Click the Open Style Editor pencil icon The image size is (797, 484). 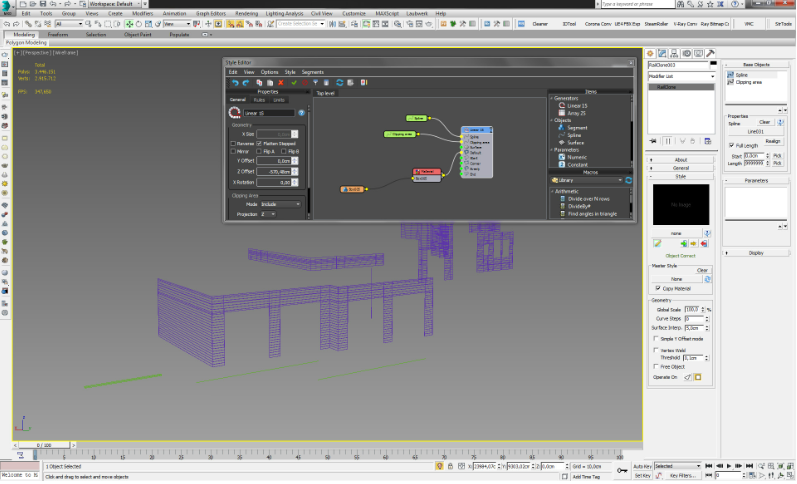pyautogui.click(x=657, y=244)
